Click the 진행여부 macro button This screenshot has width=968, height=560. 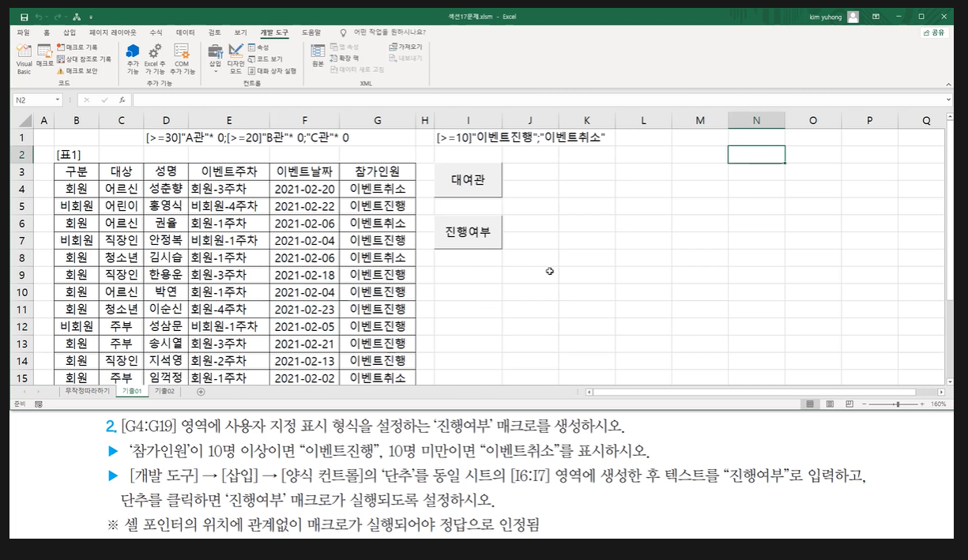468,232
